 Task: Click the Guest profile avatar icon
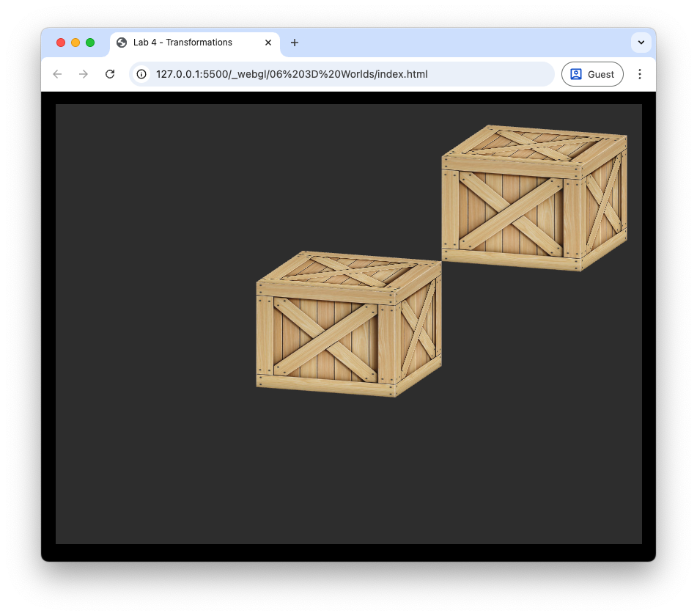point(576,74)
